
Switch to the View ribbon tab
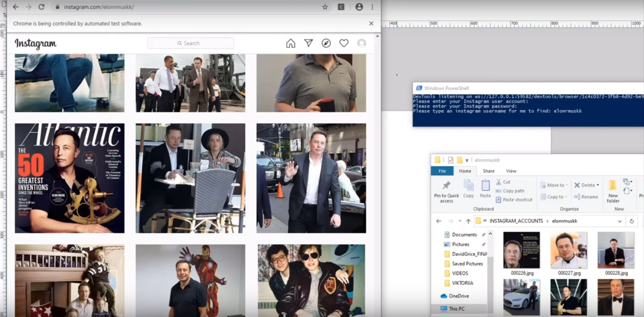511,171
